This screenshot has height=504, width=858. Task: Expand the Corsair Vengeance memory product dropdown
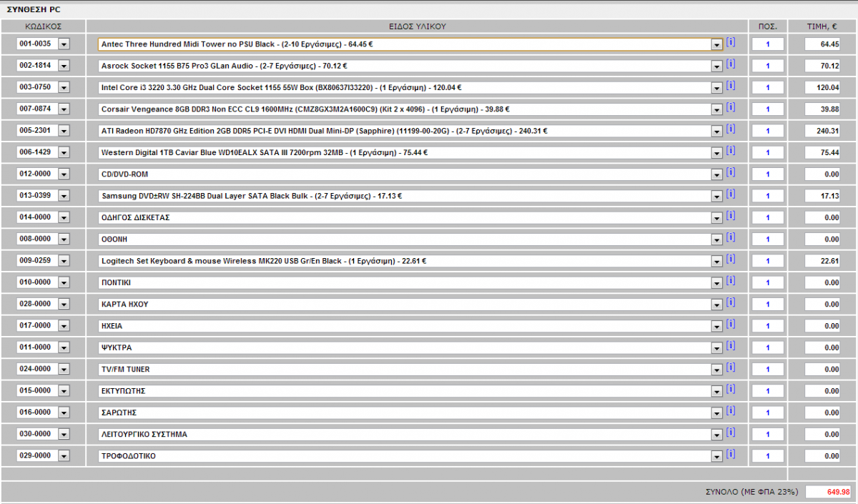pyautogui.click(x=716, y=109)
